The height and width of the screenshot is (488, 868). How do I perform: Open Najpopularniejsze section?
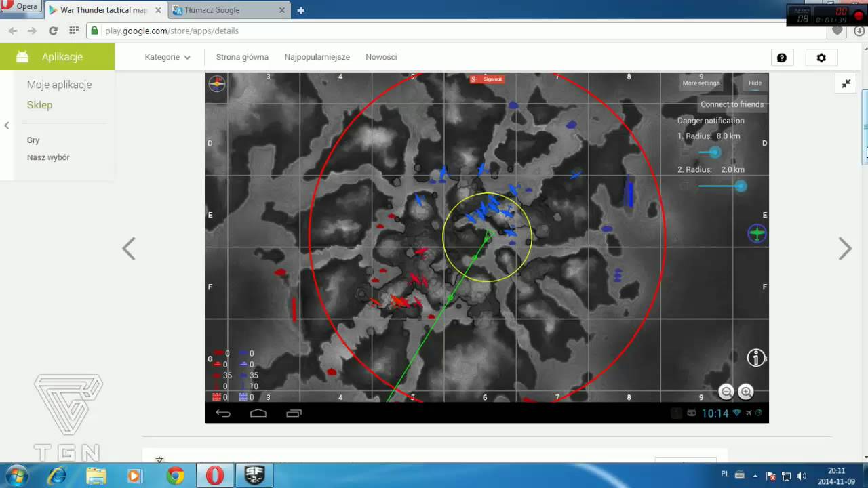click(317, 57)
